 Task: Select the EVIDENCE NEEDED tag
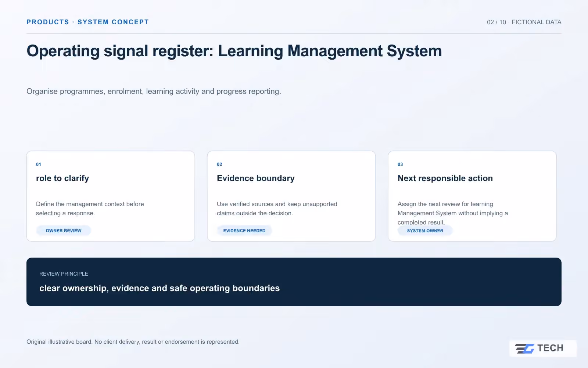[x=244, y=231]
